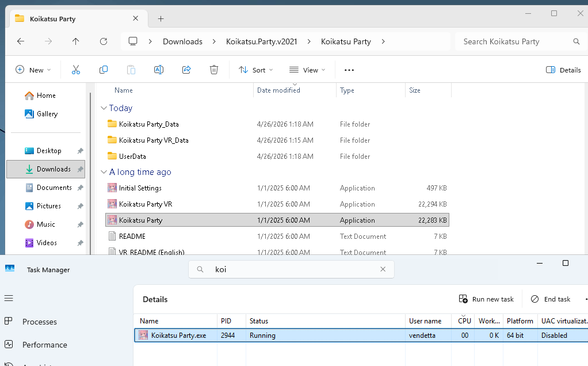Click Run new task button

coord(486,299)
